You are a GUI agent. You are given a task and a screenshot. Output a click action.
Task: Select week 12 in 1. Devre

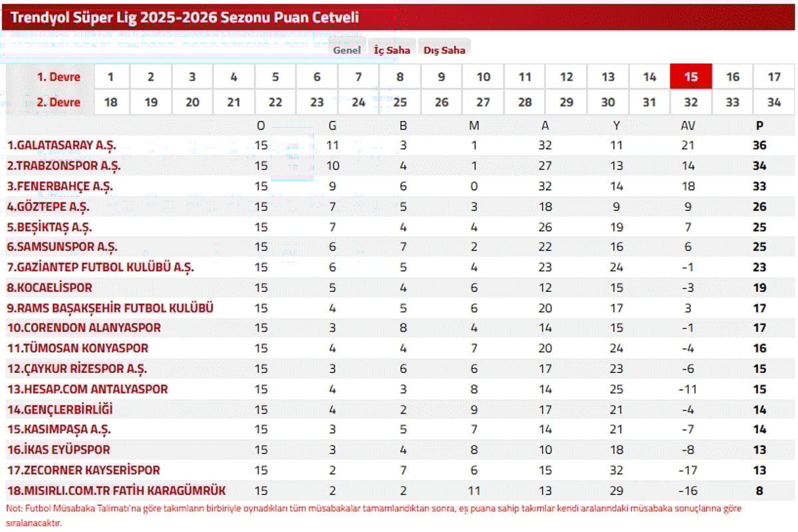[x=567, y=76]
